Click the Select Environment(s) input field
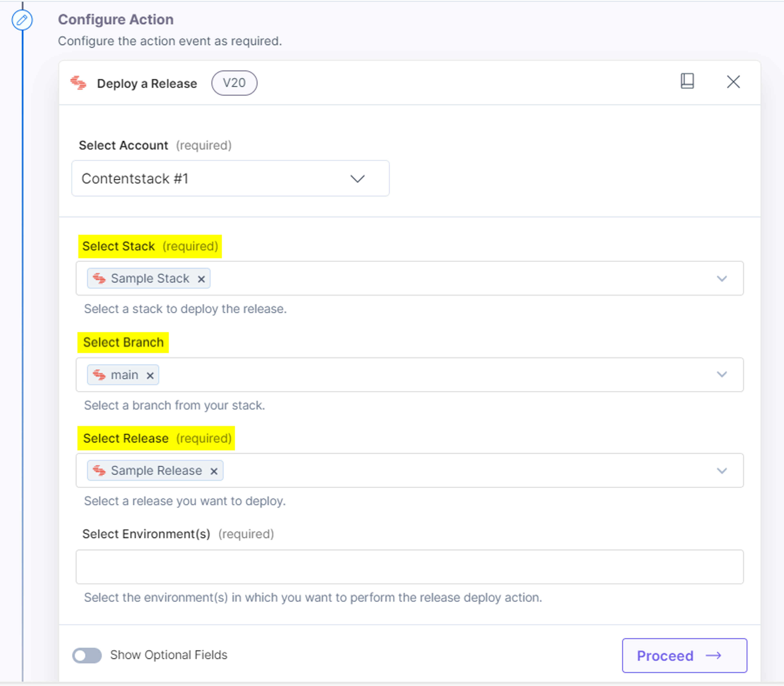Image resolution: width=784 pixels, height=686 pixels. click(x=409, y=567)
